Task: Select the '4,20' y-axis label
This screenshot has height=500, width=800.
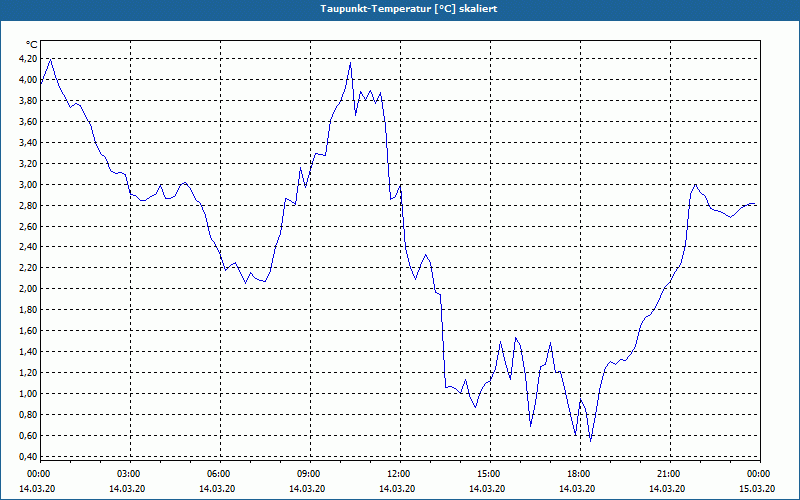Action: [28, 59]
